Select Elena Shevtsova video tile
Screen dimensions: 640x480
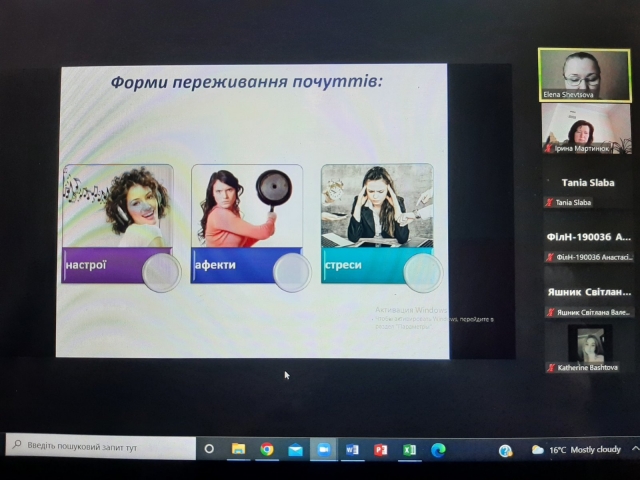coord(584,75)
